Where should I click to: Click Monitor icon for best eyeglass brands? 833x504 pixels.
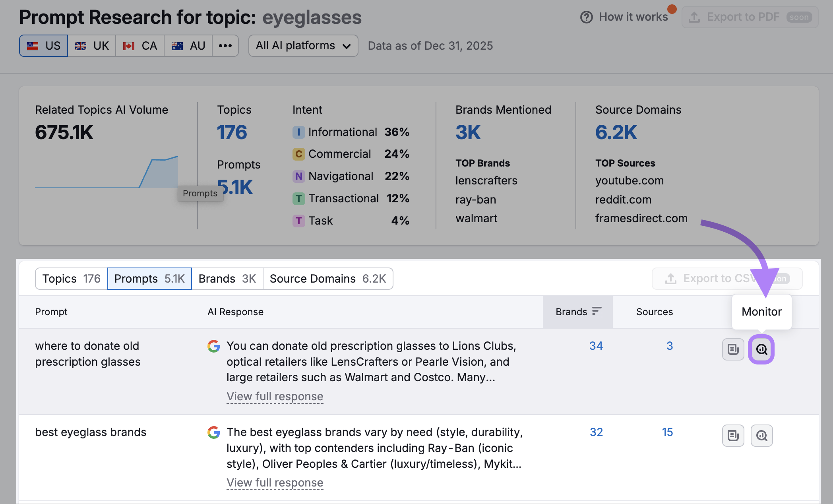click(761, 436)
